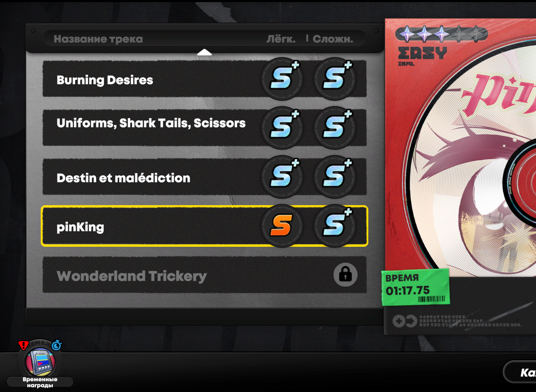Screen dimensions: 536x392
Task: Click Uniforms, Shark Tails easy rank badge
Action: (282, 128)
